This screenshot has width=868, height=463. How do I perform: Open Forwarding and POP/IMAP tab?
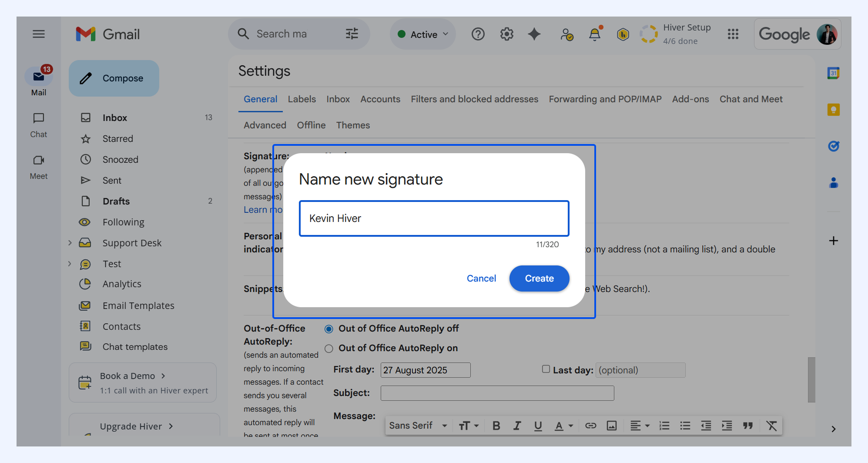[605, 99]
